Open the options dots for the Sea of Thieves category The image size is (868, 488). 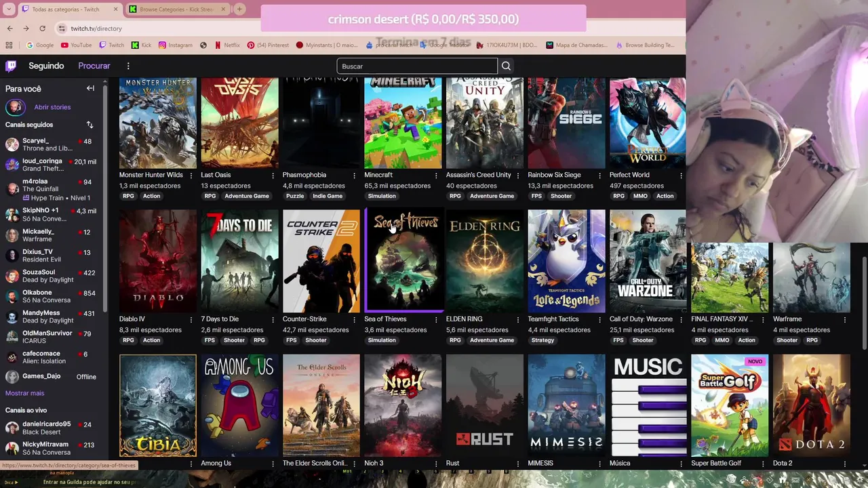(x=435, y=319)
